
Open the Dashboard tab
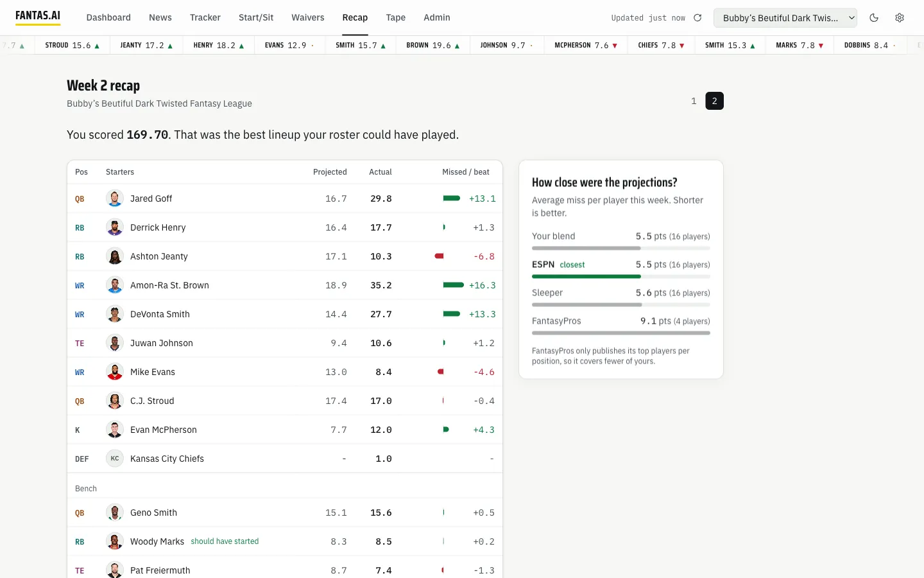tap(108, 17)
